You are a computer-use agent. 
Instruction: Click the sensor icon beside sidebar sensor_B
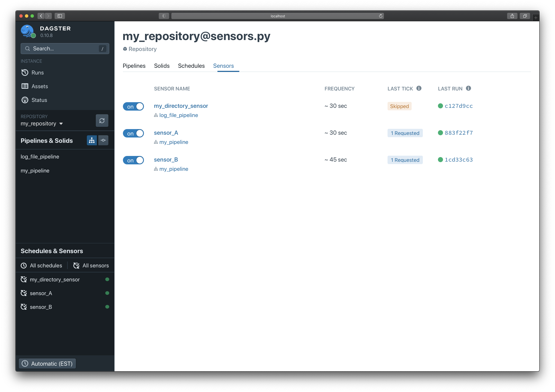coord(24,307)
